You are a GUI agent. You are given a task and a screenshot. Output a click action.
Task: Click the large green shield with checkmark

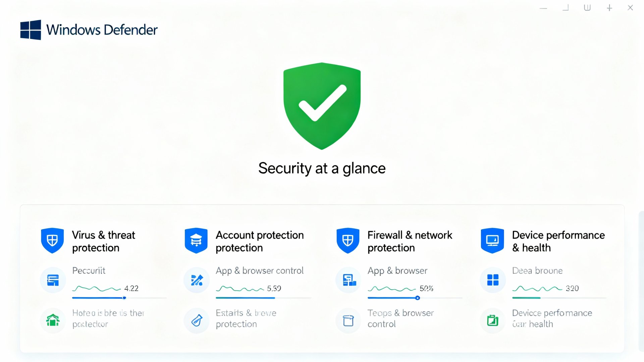(x=322, y=106)
